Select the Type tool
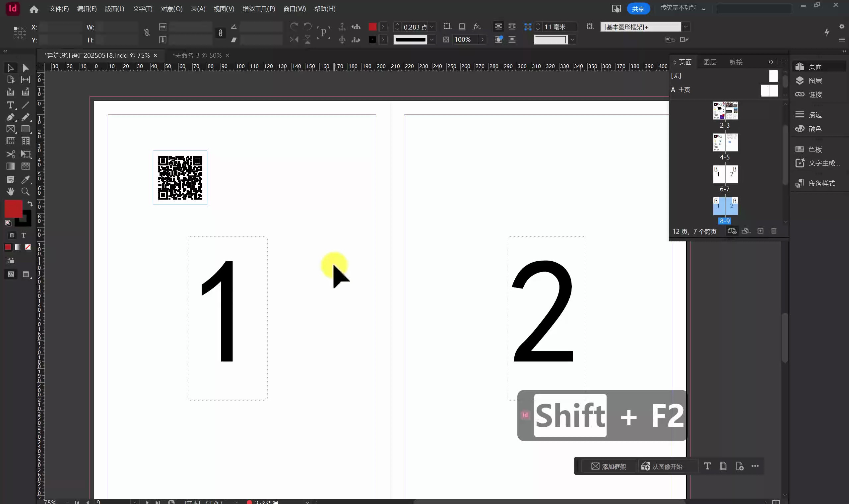The image size is (849, 504). [11, 105]
